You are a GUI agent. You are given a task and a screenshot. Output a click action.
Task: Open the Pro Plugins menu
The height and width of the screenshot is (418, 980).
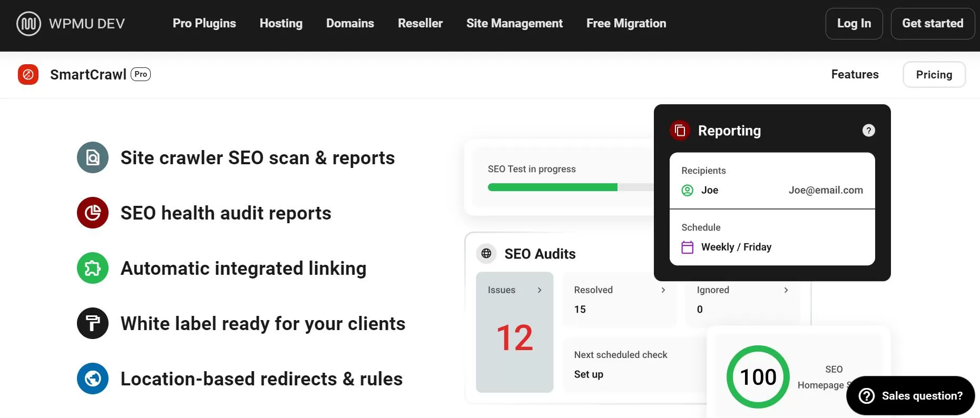coord(204,23)
